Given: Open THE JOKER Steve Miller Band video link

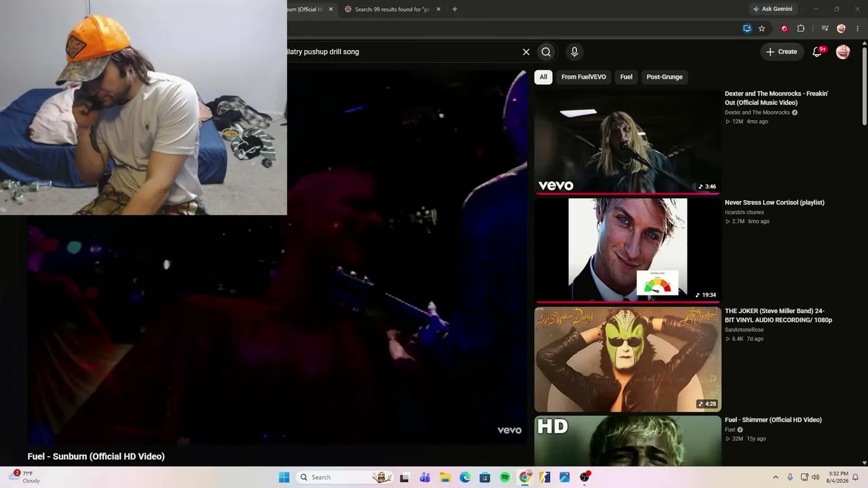Looking at the screenshot, I should [778, 315].
